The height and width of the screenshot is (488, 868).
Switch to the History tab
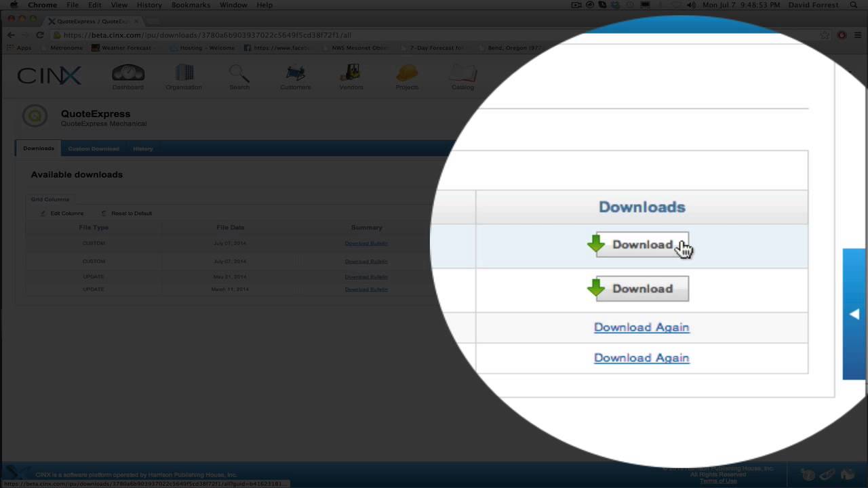143,148
